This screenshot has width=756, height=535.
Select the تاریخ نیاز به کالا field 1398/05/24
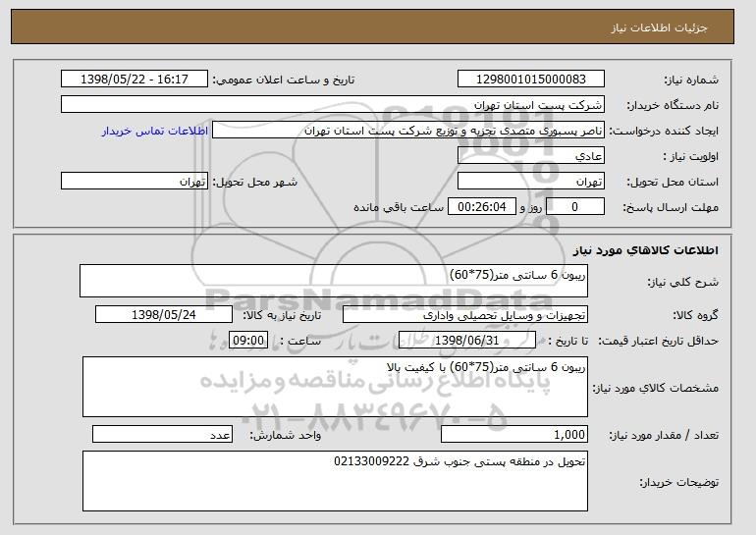click(164, 315)
